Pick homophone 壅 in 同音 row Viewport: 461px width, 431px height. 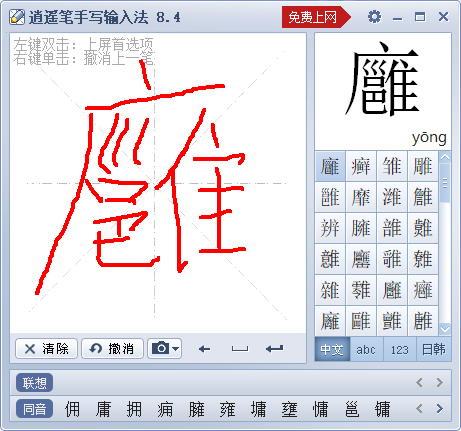click(289, 409)
